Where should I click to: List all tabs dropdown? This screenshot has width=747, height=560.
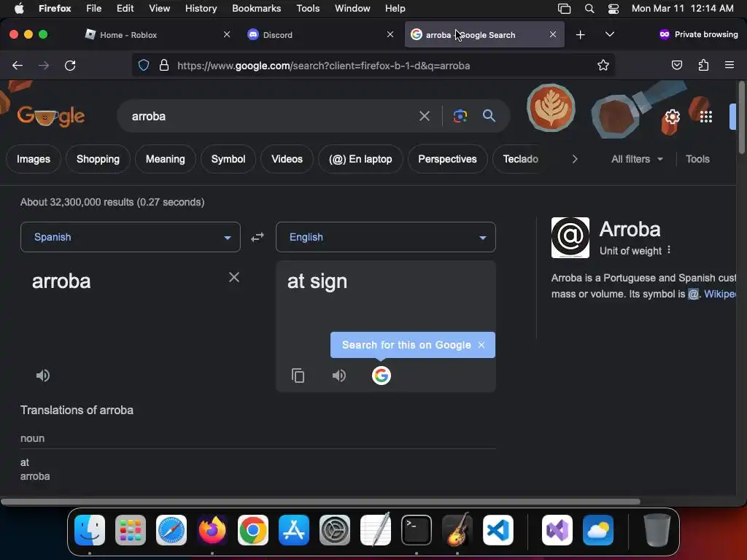pos(609,34)
